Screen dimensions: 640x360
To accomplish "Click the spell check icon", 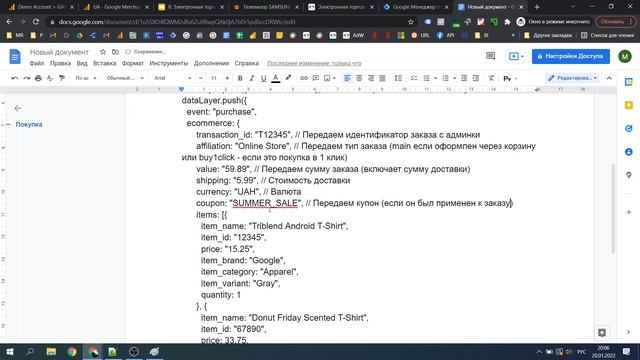I will 50,78.
